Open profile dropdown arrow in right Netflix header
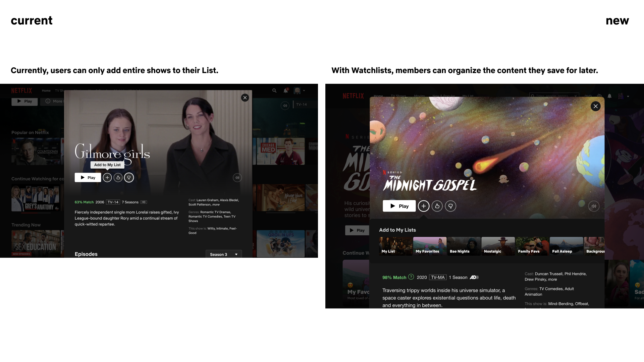Screen dimensions: 644x362 pos(628,96)
